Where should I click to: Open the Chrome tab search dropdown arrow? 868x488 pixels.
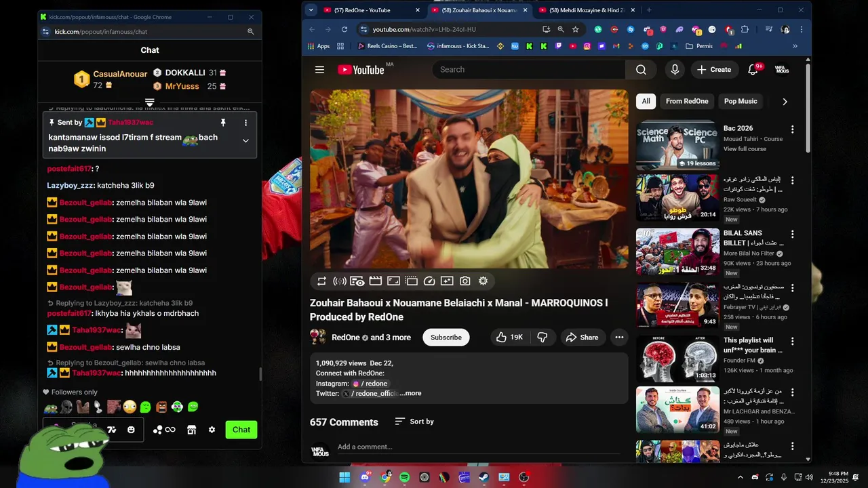[x=311, y=10]
